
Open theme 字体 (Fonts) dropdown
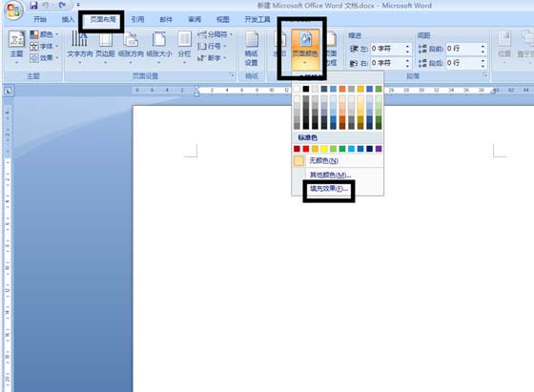tap(44, 46)
